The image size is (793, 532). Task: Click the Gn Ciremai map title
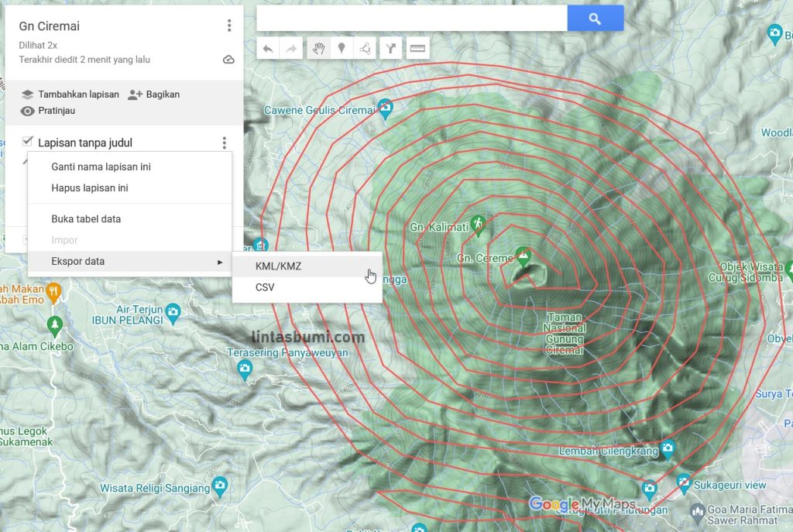[49, 26]
